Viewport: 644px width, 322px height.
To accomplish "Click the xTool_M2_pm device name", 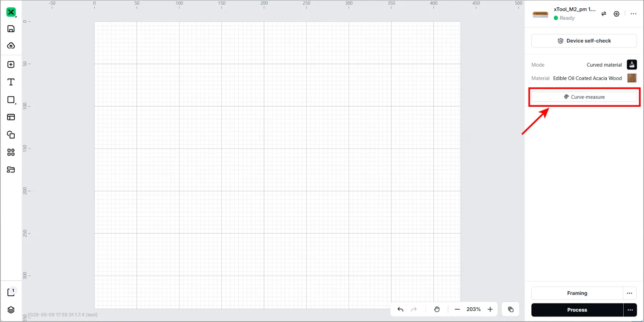I will pyautogui.click(x=575, y=9).
